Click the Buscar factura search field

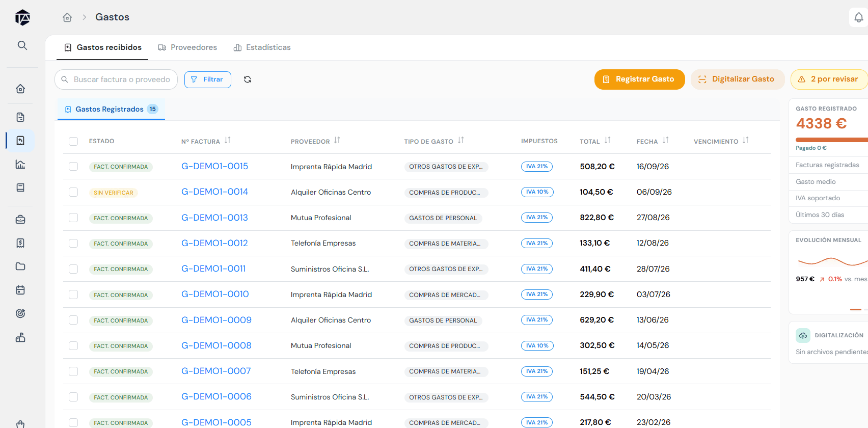coord(116,79)
